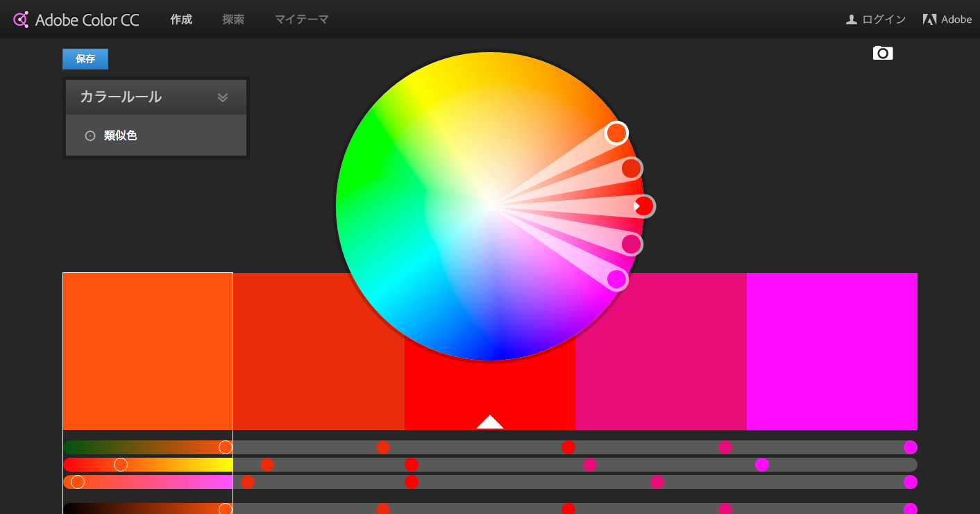Open the 作成 tab

(x=181, y=19)
